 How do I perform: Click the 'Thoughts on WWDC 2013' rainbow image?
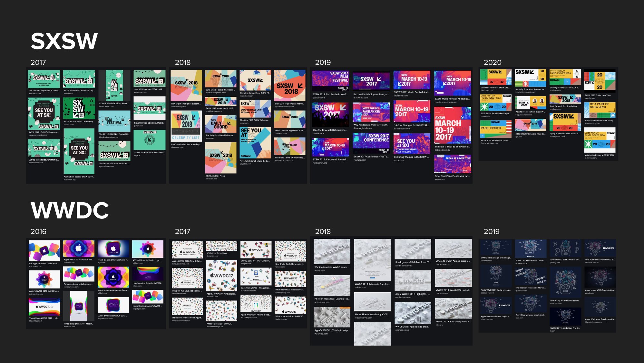[44, 307]
